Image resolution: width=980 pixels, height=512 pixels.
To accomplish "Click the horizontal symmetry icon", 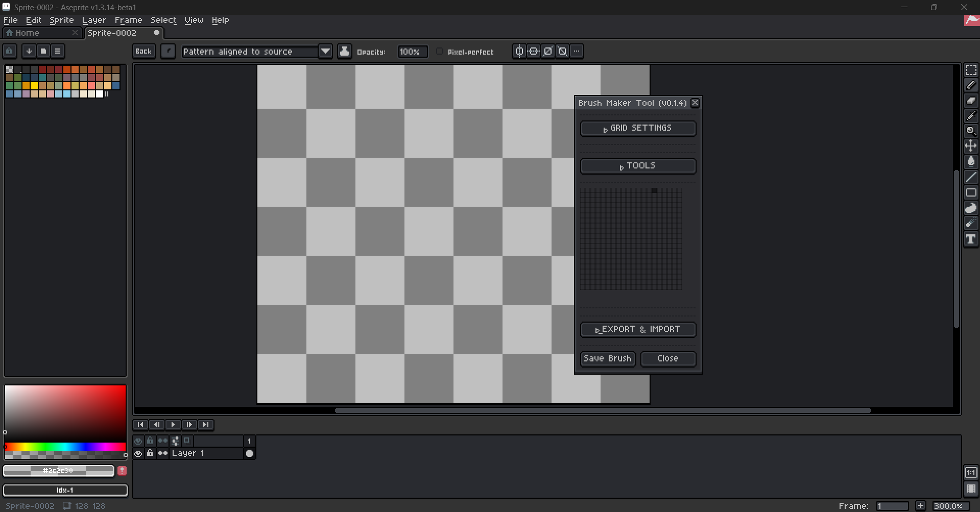I will tap(519, 51).
